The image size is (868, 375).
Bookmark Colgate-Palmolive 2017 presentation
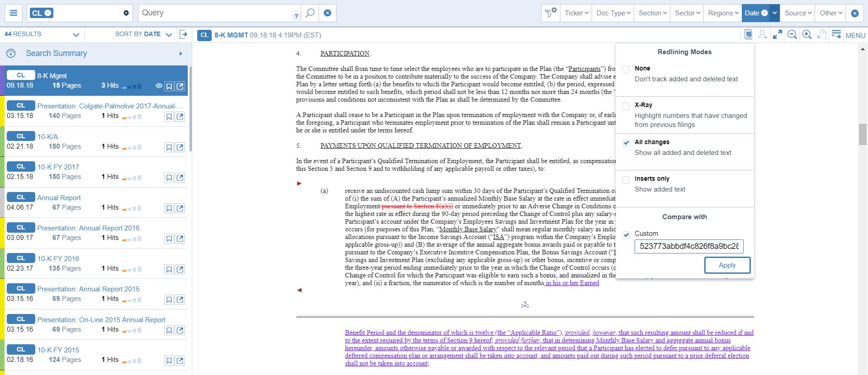point(169,117)
